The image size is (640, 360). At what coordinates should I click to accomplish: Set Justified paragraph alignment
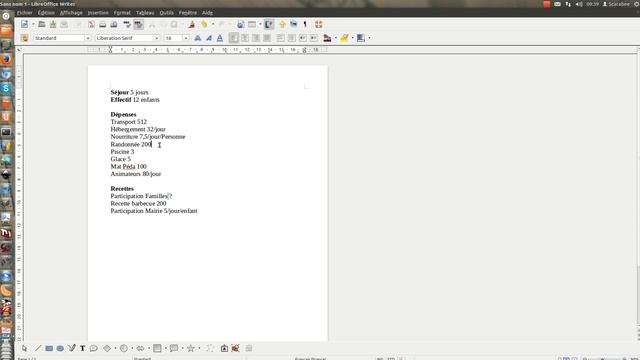point(267,38)
